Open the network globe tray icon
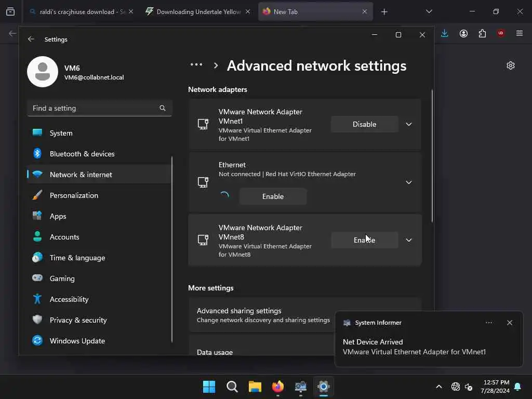Screen dimensions: 532x399 [x=455, y=387]
